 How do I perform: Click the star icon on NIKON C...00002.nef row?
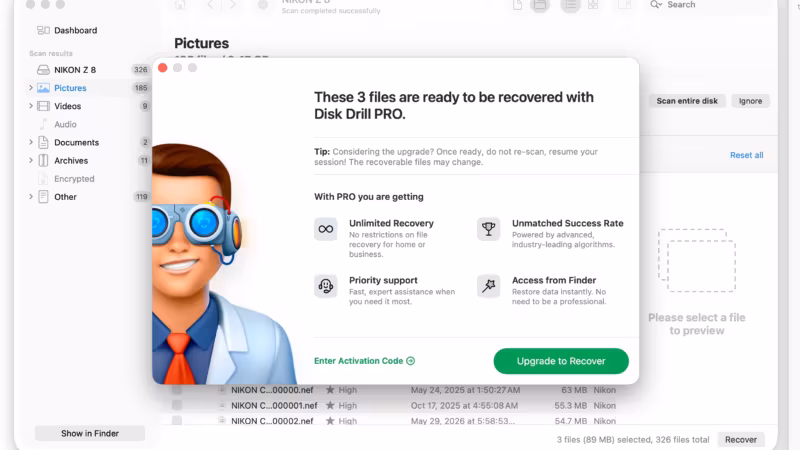coord(330,421)
